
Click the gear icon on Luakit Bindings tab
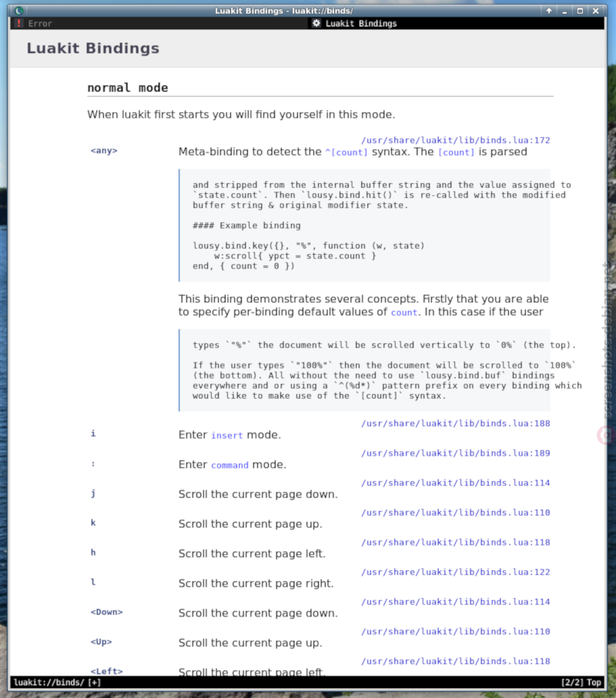point(316,23)
